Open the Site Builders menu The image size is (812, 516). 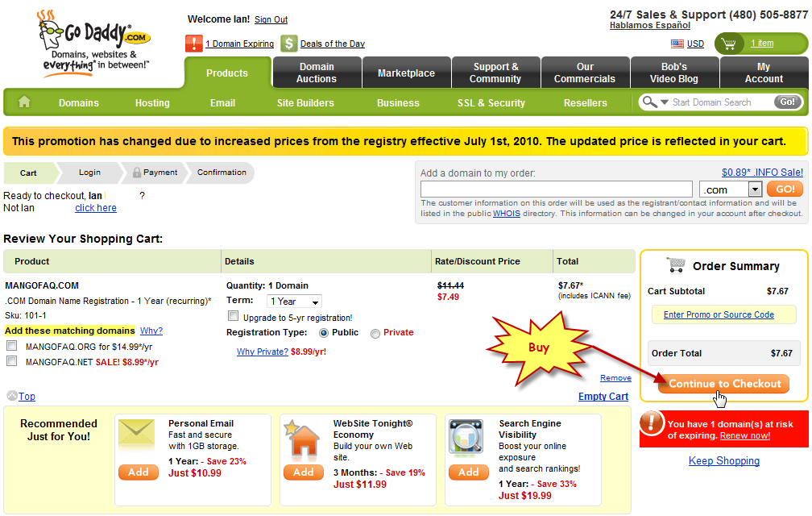[x=305, y=102]
